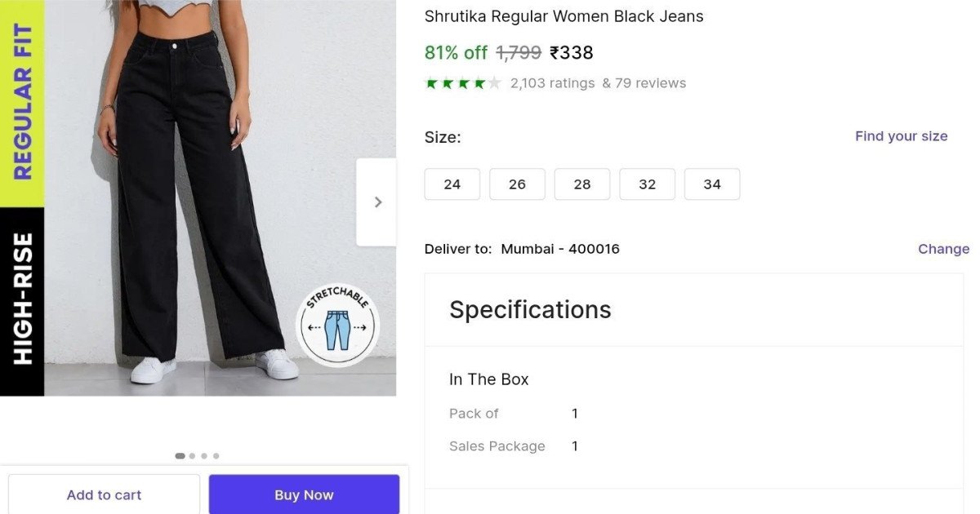This screenshot has width=980, height=514.
Task: Click the Buy Now button
Action: pyautogui.click(x=304, y=494)
